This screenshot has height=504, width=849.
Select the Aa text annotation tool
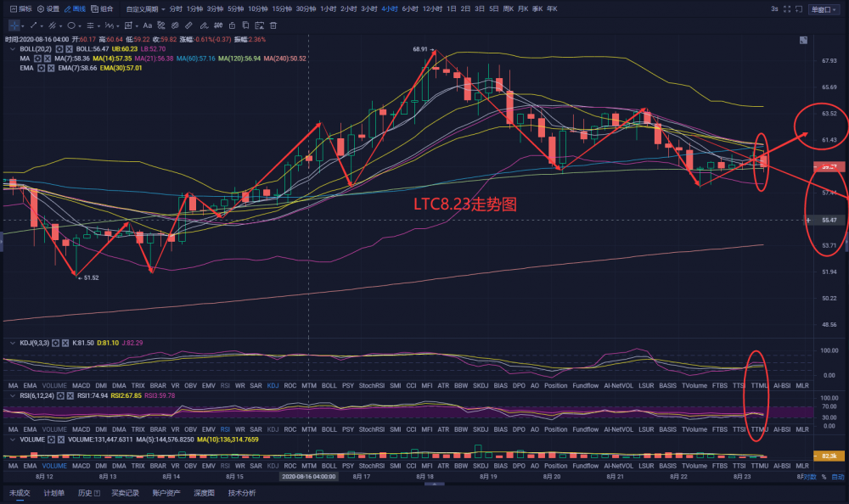(147, 25)
